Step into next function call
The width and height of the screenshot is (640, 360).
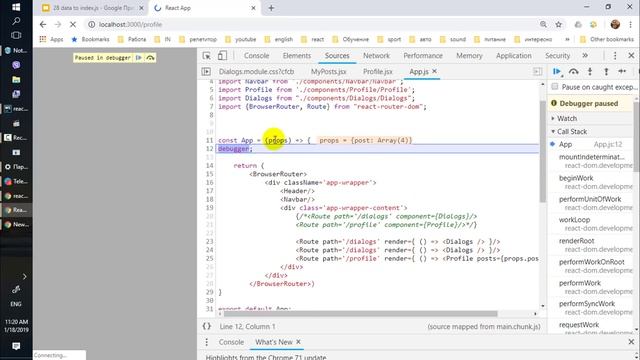tap(590, 72)
